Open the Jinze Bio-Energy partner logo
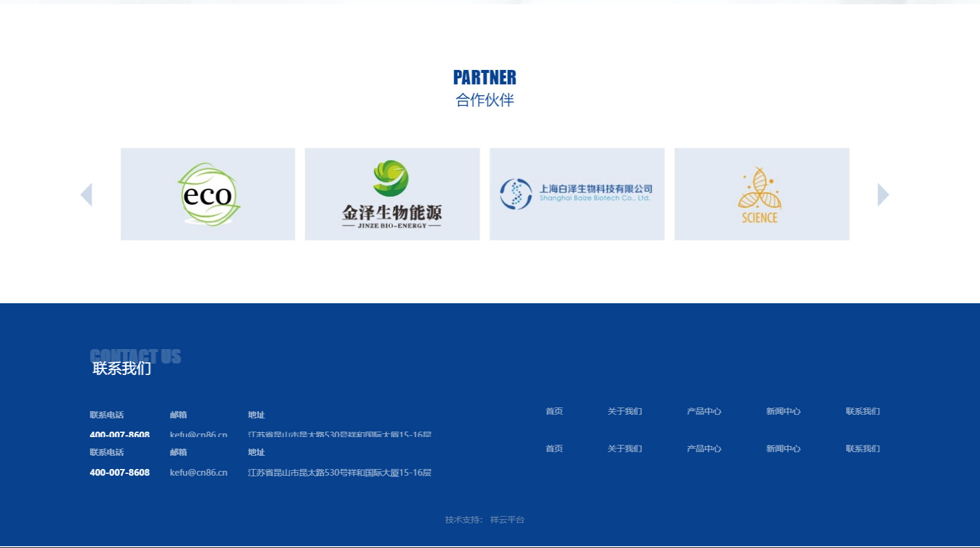Viewport: 980px width, 548px height. [x=392, y=194]
